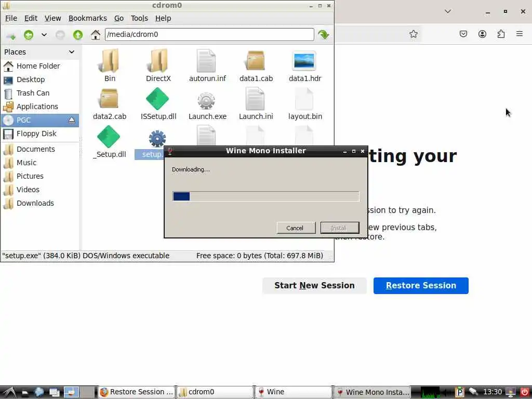Cancel the Wine Mono download
532x399 pixels.
[296, 228]
